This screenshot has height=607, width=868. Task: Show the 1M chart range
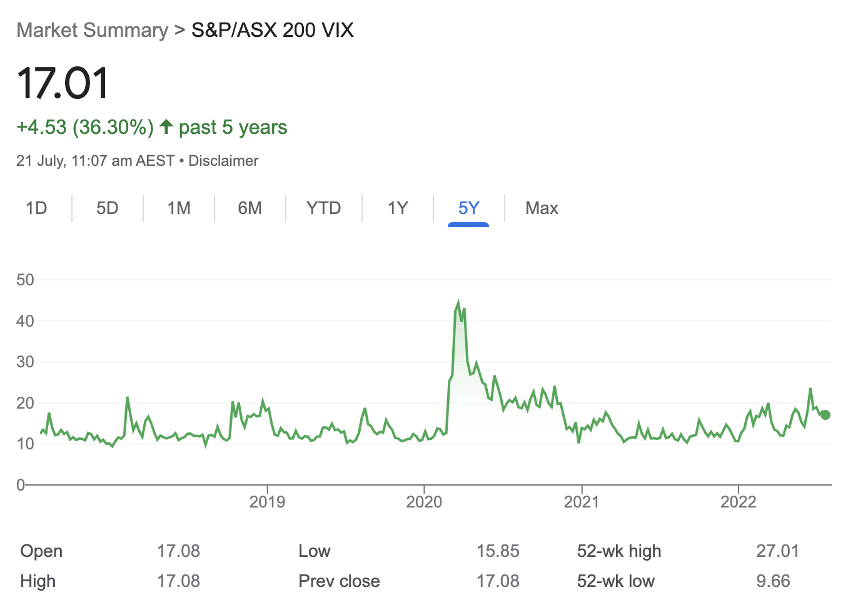click(x=179, y=208)
